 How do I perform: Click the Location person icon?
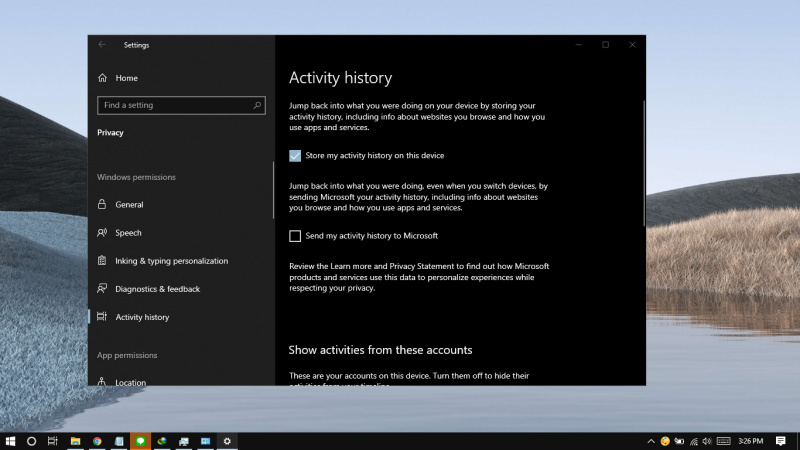[x=102, y=382]
